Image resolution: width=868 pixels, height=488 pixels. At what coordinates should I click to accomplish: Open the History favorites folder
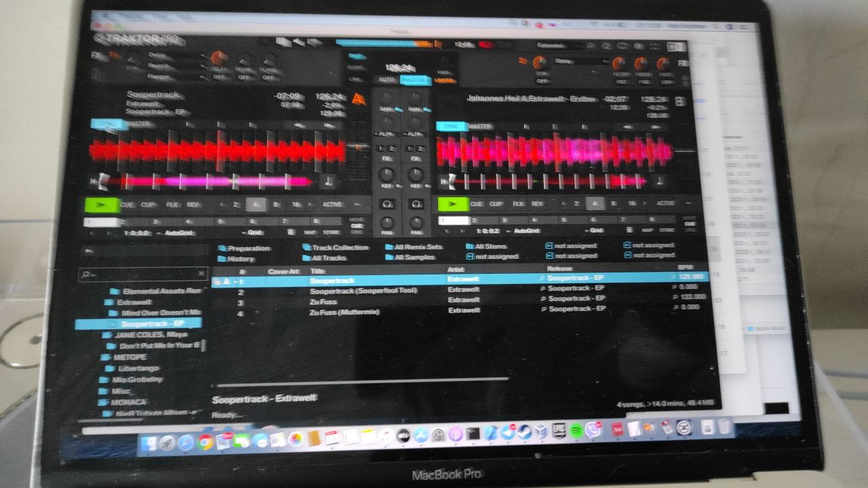(x=236, y=259)
